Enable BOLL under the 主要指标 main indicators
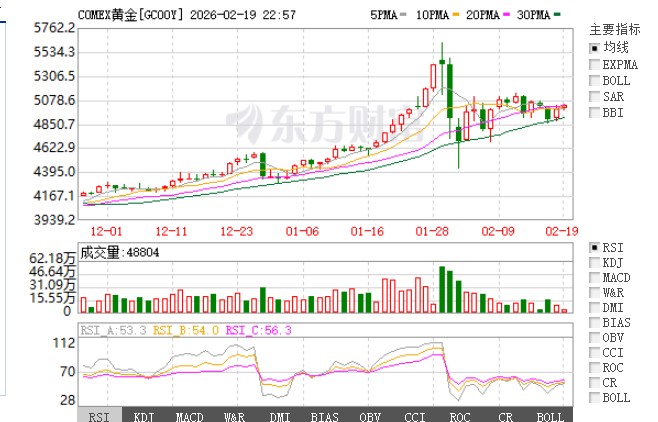This screenshot has width=658, height=422. pos(594,80)
